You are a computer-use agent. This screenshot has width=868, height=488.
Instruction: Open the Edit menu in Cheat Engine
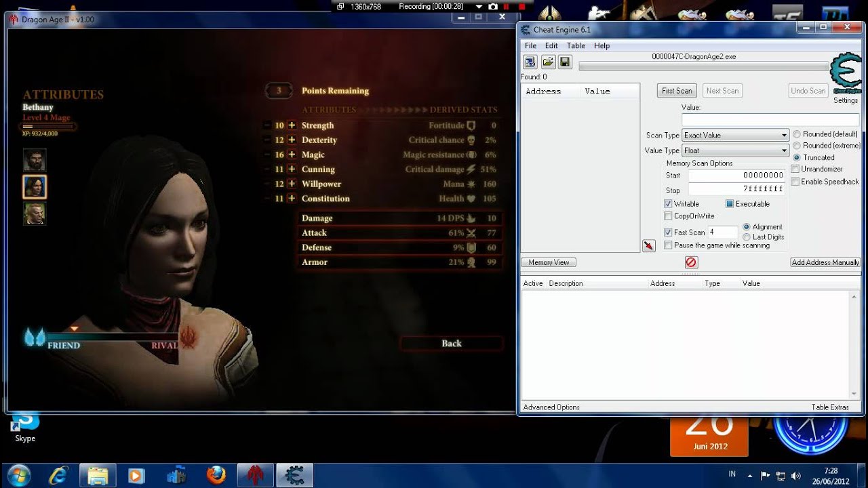(551, 45)
